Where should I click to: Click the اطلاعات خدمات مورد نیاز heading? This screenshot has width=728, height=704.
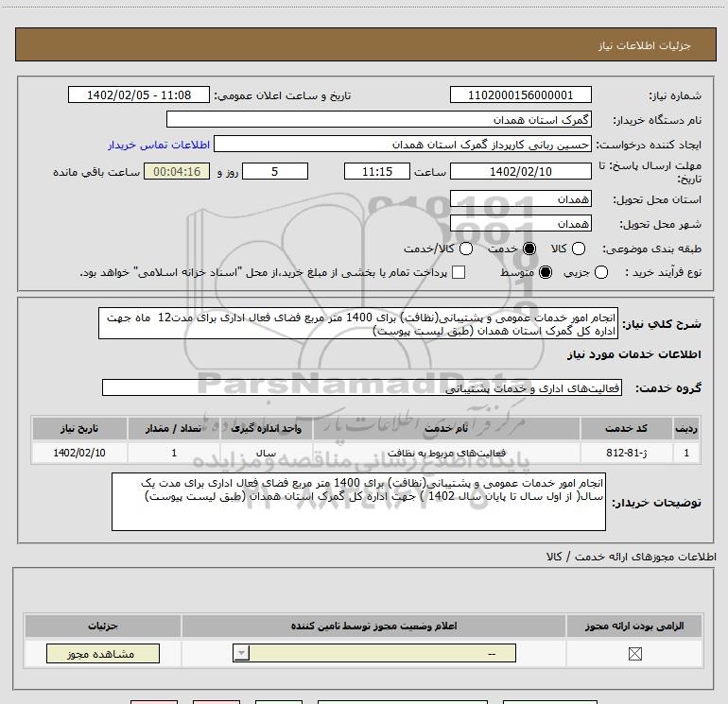pyautogui.click(x=633, y=354)
